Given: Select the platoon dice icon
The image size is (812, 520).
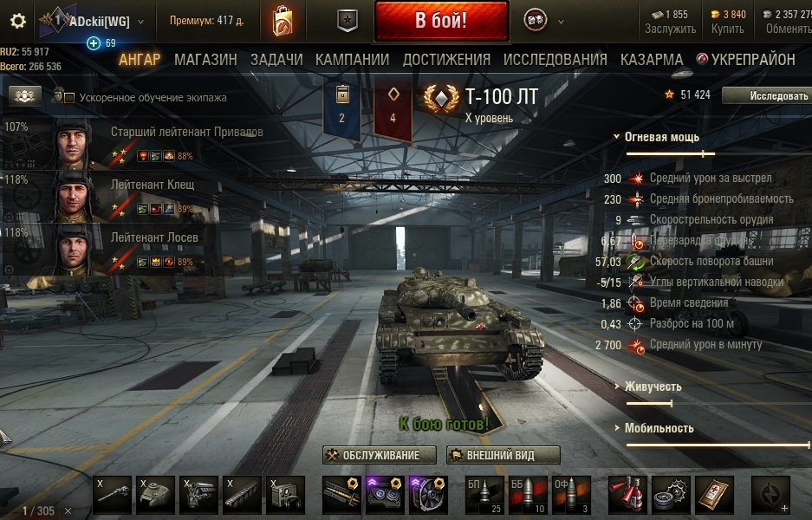Looking at the screenshot, I should (x=535, y=21).
